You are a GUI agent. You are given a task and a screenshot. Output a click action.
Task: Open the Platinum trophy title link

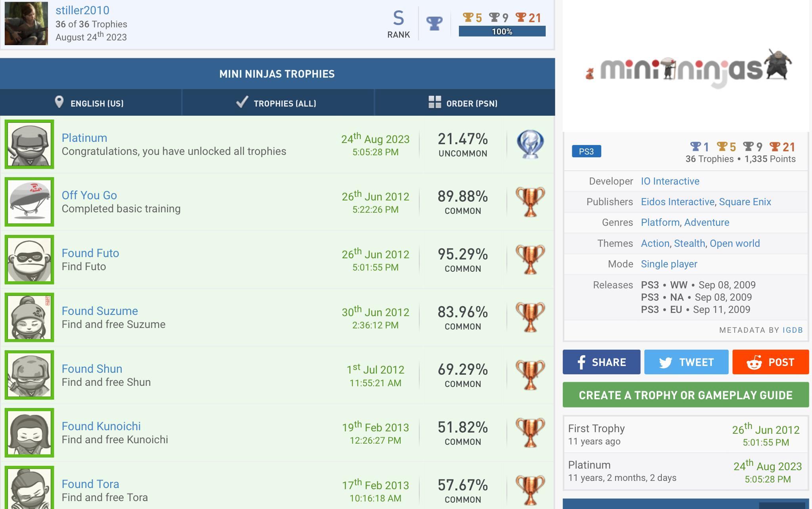tap(84, 138)
